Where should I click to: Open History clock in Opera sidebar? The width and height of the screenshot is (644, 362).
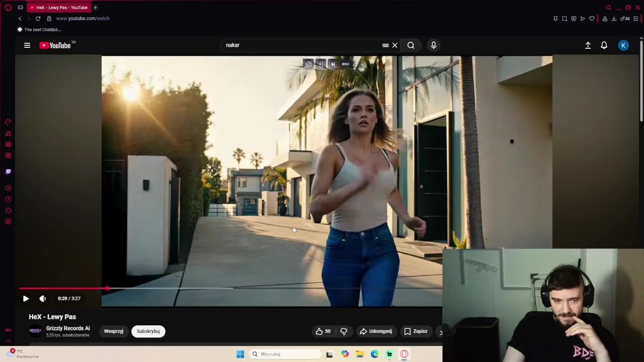pyautogui.click(x=8, y=200)
